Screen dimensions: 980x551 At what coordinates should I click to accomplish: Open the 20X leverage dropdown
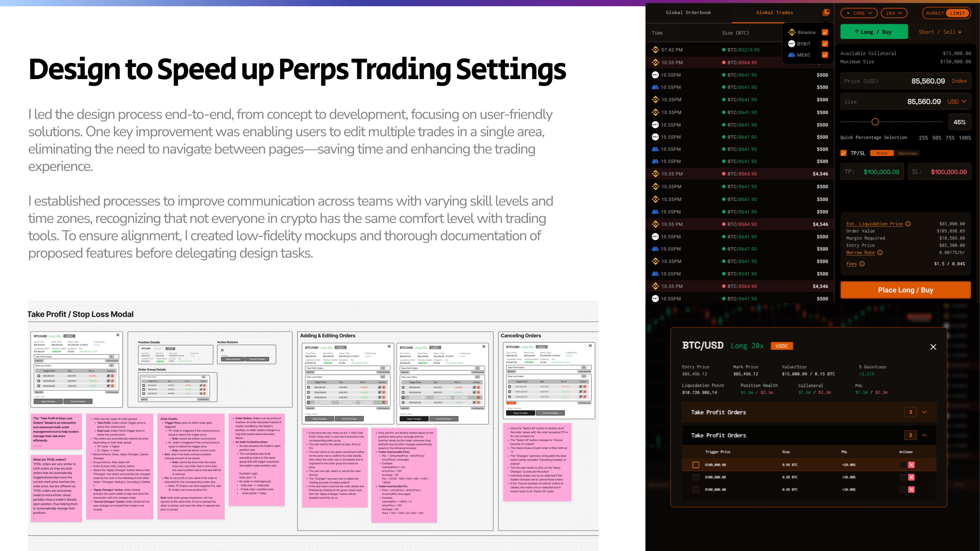[x=894, y=13]
